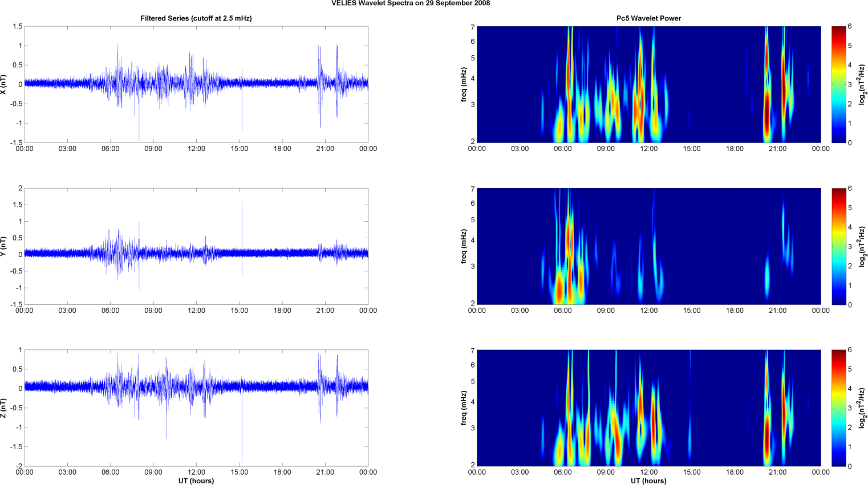Click the colorbar beside the X-component spectrogram
868x485 pixels.
(x=838, y=84)
